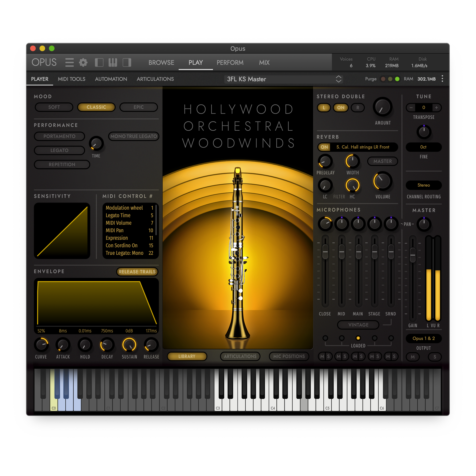Click the reverb Volume knob

click(383, 181)
